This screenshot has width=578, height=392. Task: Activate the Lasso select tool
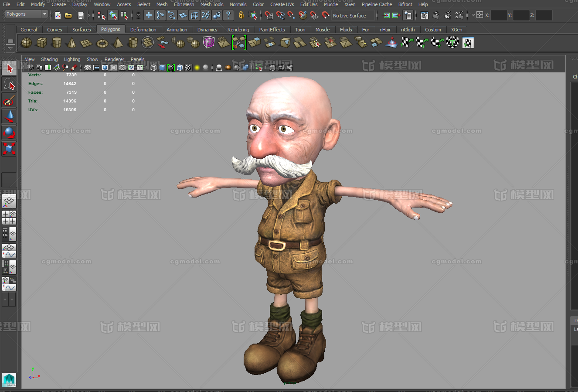[9, 85]
